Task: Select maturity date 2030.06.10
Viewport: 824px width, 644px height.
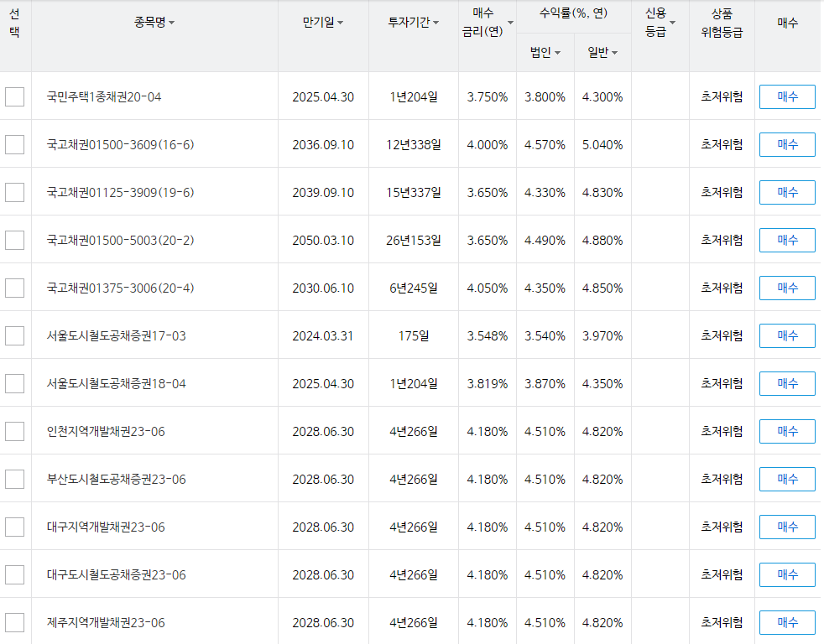Action: tap(323, 288)
